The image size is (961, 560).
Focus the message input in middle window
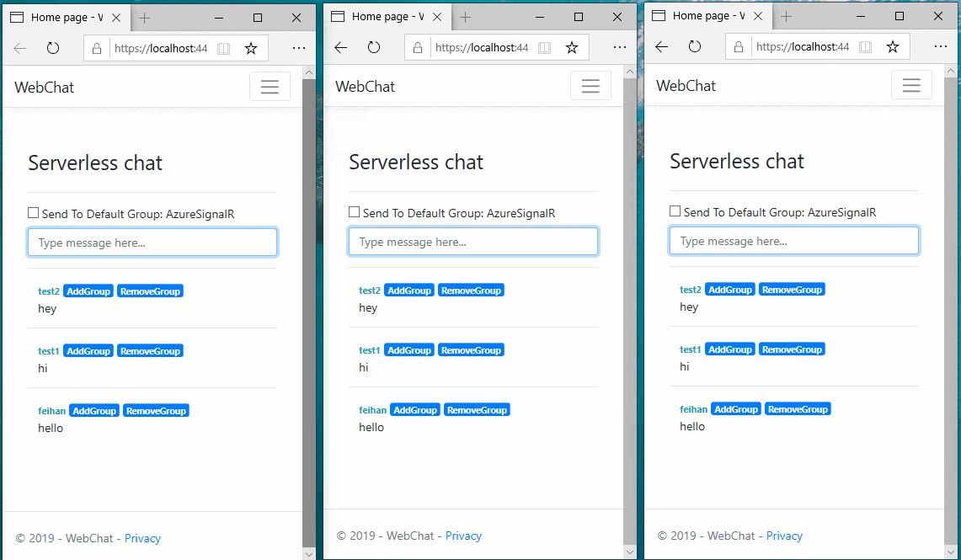pyautogui.click(x=473, y=242)
